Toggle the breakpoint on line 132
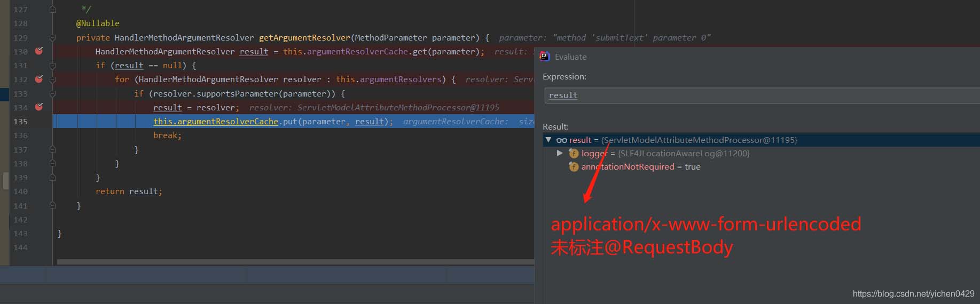The width and height of the screenshot is (980, 304). 39,79
